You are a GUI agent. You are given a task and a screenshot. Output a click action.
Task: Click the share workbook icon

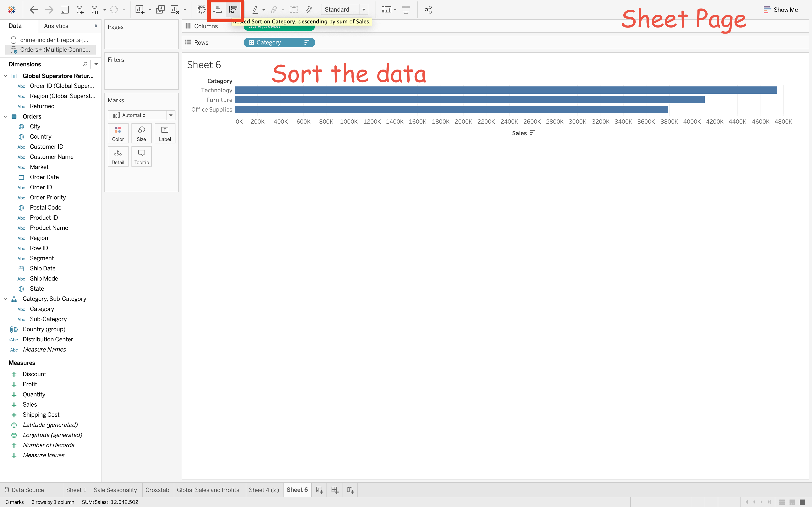[x=428, y=10]
